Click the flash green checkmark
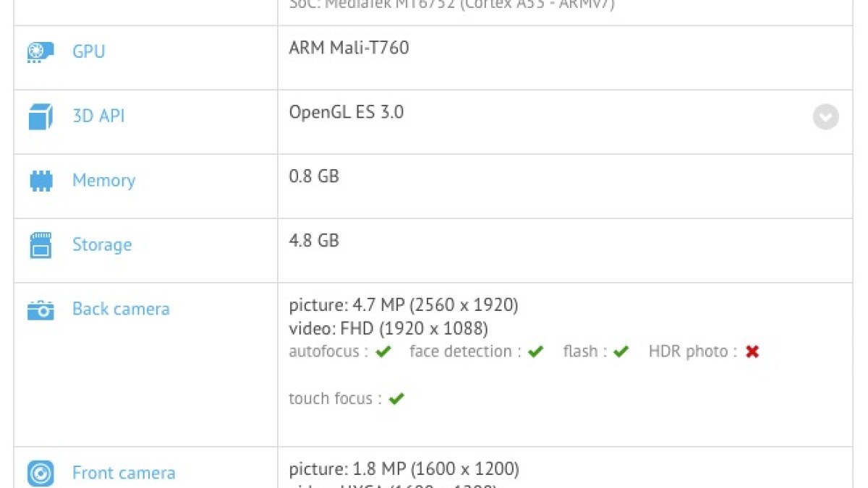The width and height of the screenshot is (868, 488). click(621, 352)
